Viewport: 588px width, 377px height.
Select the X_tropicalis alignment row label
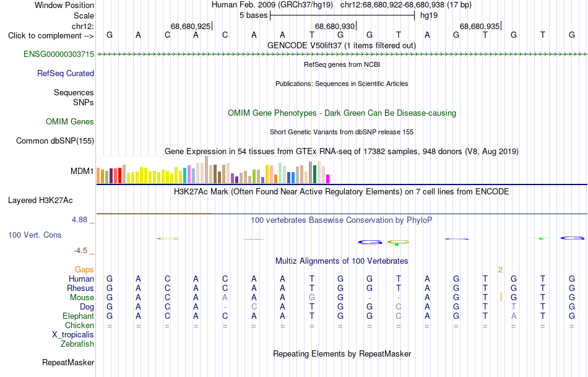point(73,335)
